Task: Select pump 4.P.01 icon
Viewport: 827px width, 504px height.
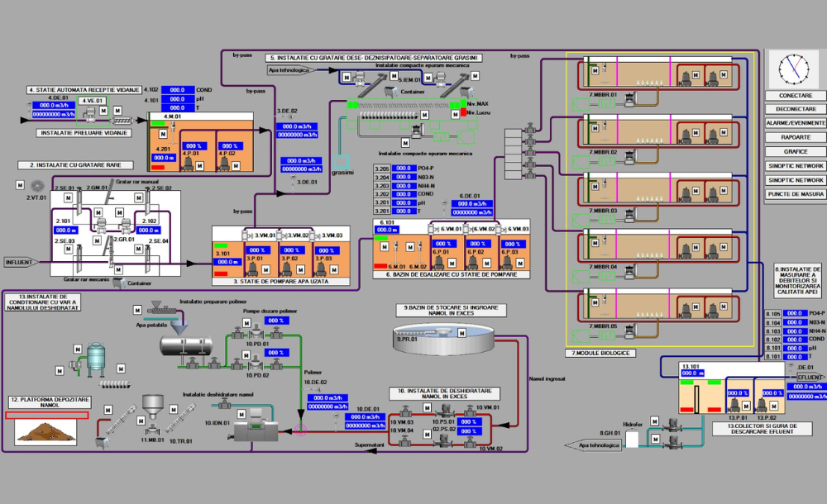Action: click(188, 164)
